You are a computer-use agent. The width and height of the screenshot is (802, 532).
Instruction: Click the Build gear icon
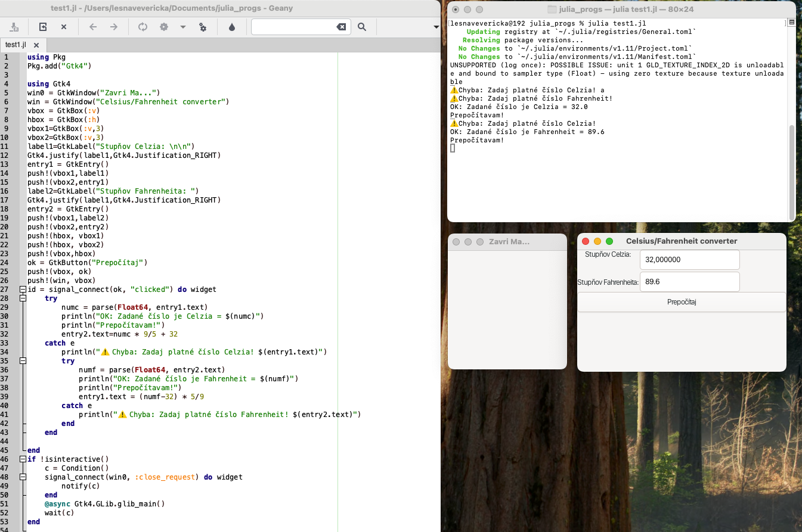[x=164, y=27]
